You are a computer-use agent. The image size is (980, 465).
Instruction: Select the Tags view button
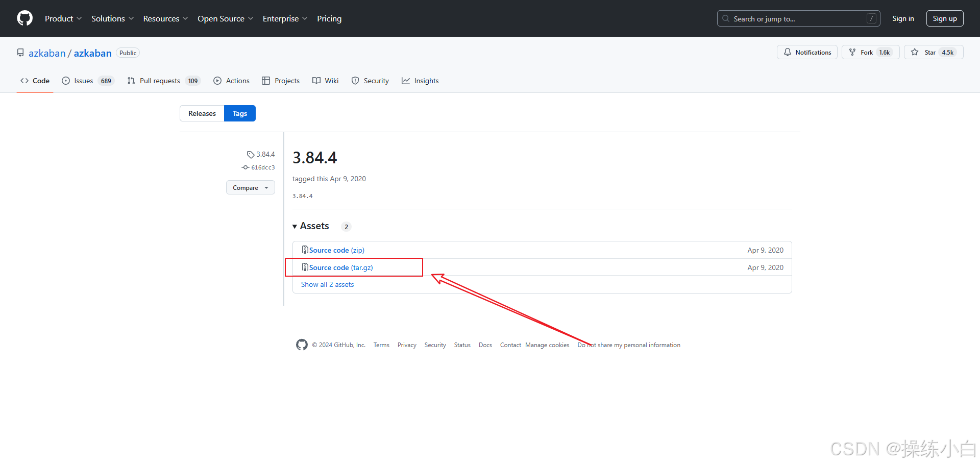click(x=240, y=113)
